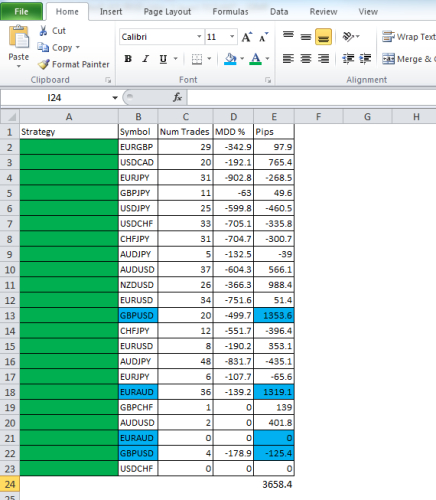Image resolution: width=436 pixels, height=500 pixels.
Task: Click the Decrease Indent icon
Action: click(x=348, y=59)
